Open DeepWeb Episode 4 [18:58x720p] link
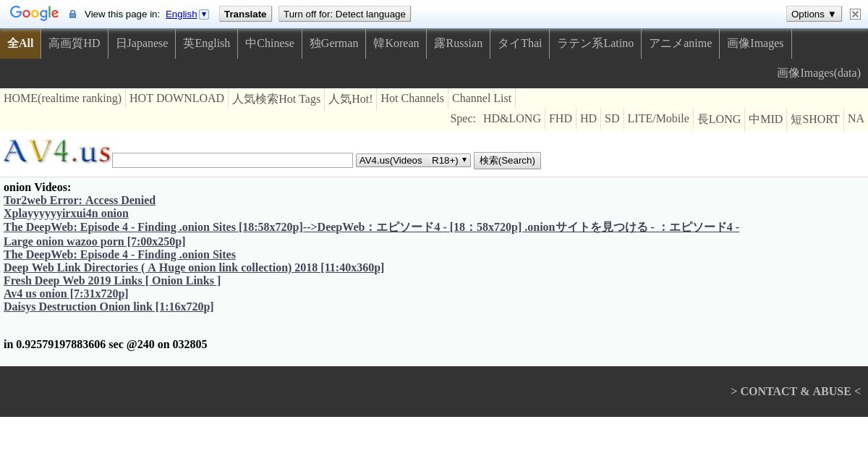 pos(371,227)
